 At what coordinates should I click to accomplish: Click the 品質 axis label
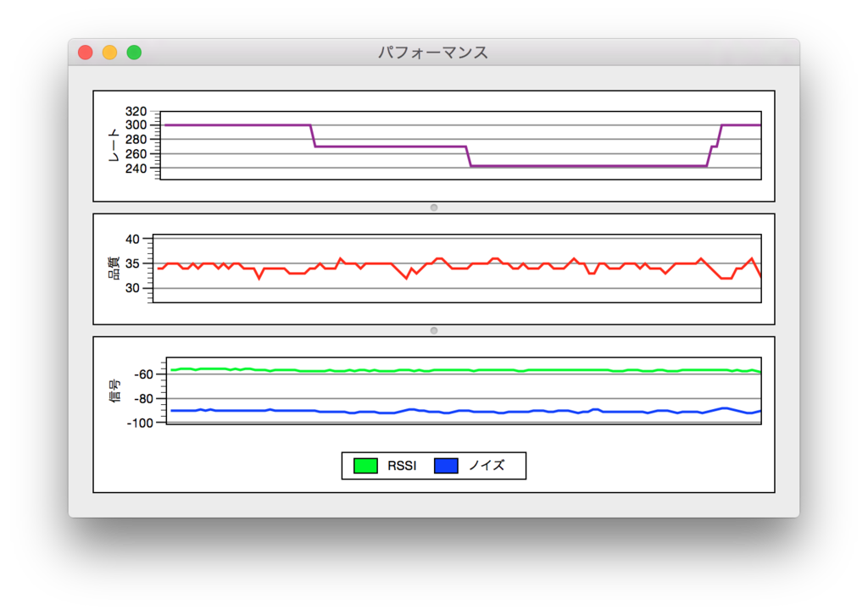pyautogui.click(x=114, y=269)
